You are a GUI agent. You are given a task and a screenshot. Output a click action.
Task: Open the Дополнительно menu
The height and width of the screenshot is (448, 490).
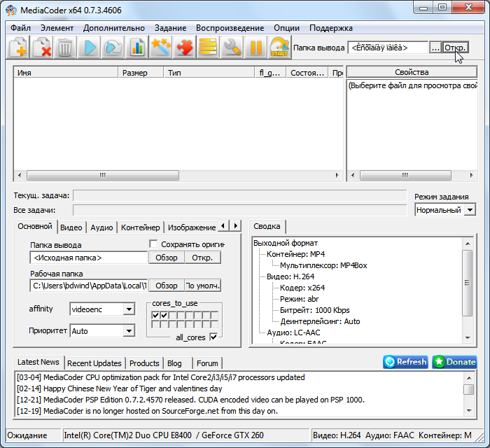[x=113, y=28]
